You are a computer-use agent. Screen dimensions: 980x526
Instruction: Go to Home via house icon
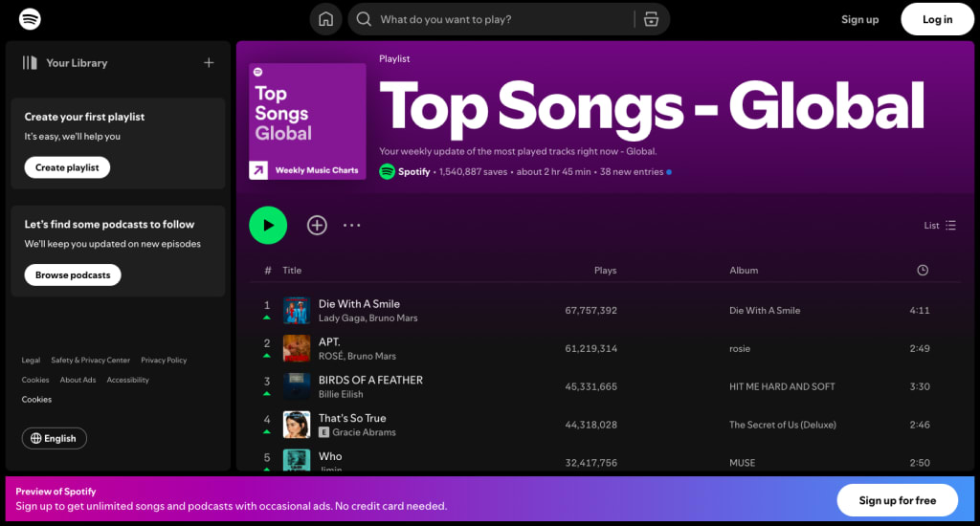pyautogui.click(x=325, y=19)
